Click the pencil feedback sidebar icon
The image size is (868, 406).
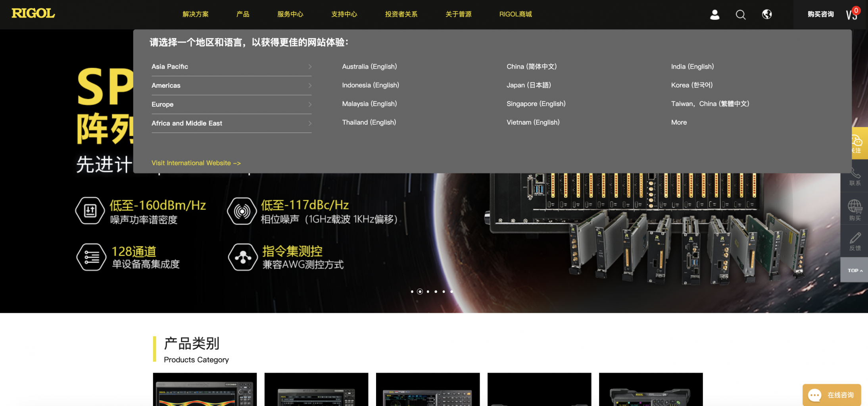coord(855,241)
